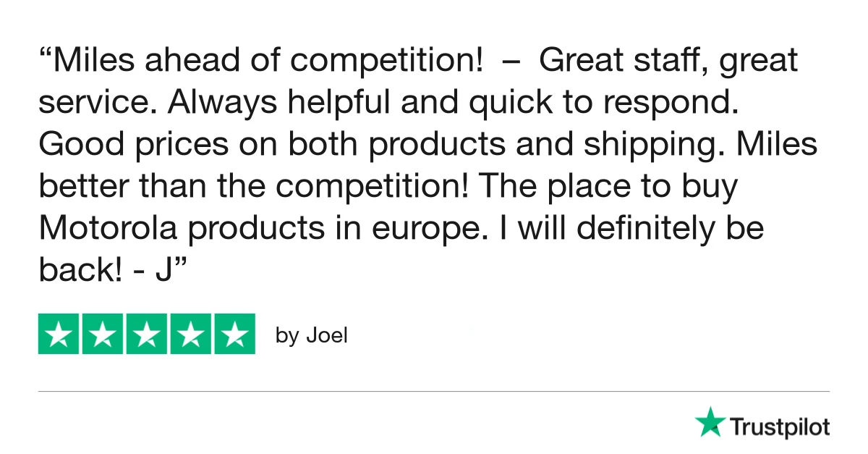Screen dimensions: 868x454
Task: Click the fourth green rating star
Action: point(190,335)
